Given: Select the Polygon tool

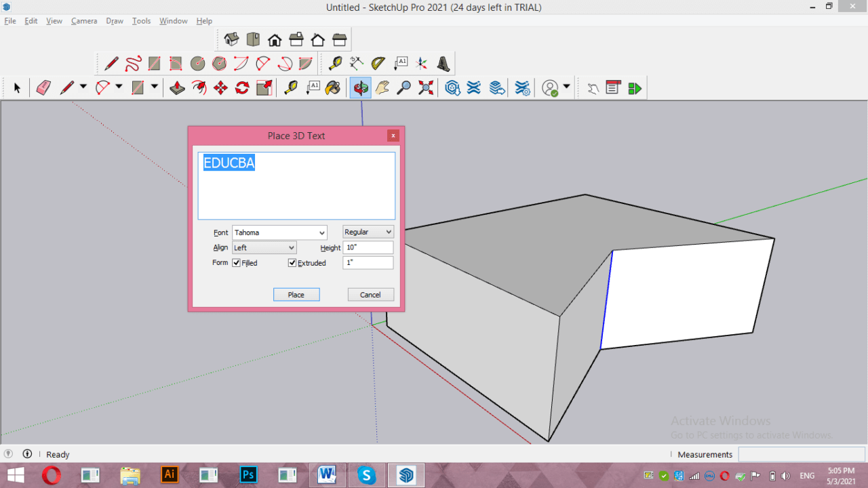Looking at the screenshot, I should coord(218,62).
